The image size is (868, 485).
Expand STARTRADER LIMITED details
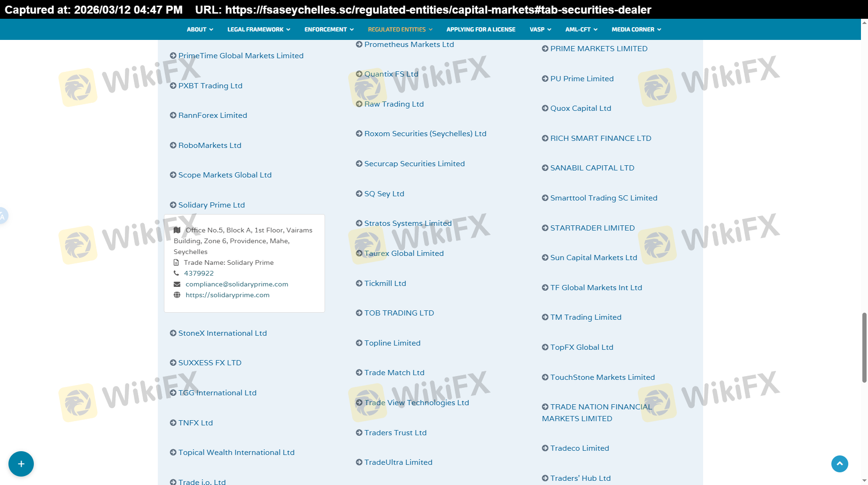pyautogui.click(x=592, y=228)
